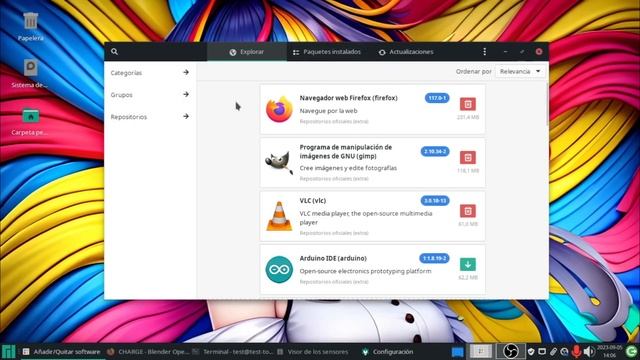Image resolution: width=640 pixels, height=360 pixels.
Task: Open Programa de manipulación de imágenes title
Action: [x=346, y=151]
